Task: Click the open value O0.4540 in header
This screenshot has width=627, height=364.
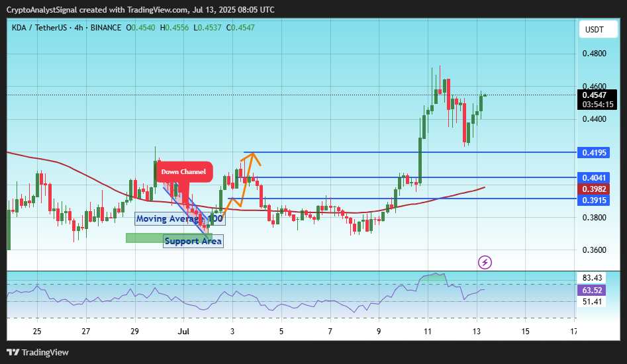Action: point(141,28)
